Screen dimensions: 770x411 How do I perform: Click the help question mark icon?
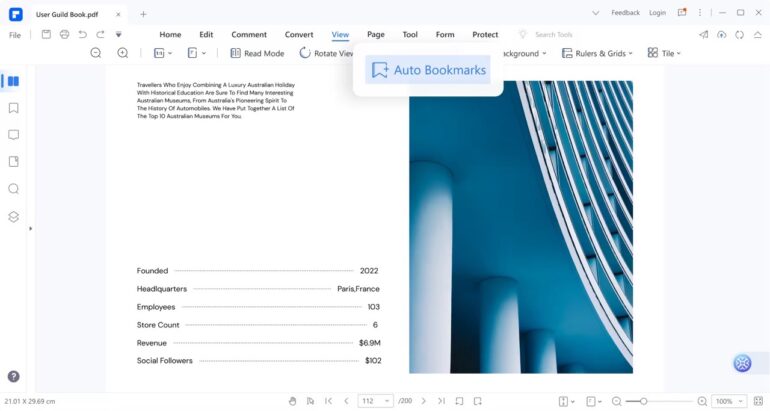pos(14,377)
